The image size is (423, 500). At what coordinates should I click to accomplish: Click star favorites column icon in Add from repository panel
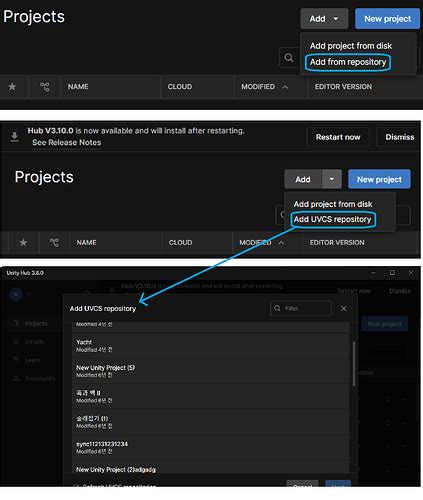[x=12, y=87]
